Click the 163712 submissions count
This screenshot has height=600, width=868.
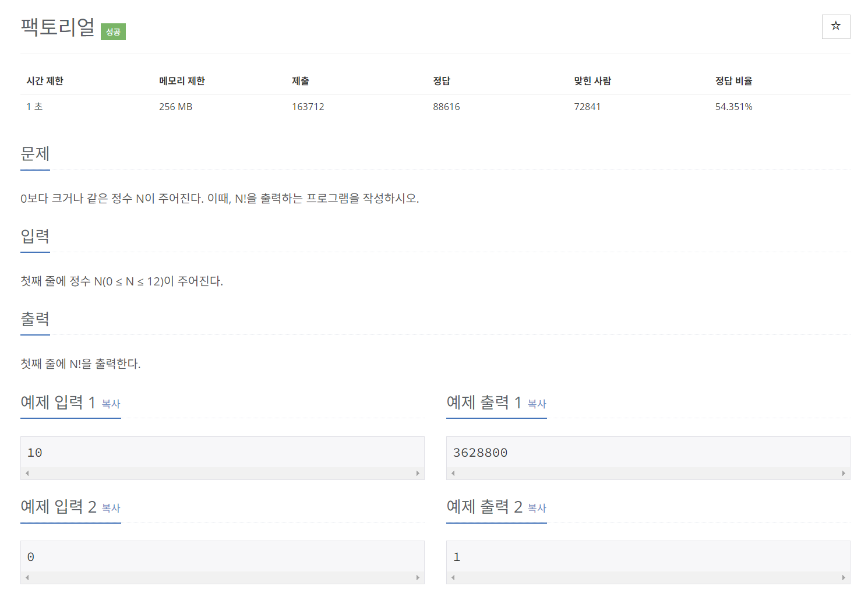308,106
